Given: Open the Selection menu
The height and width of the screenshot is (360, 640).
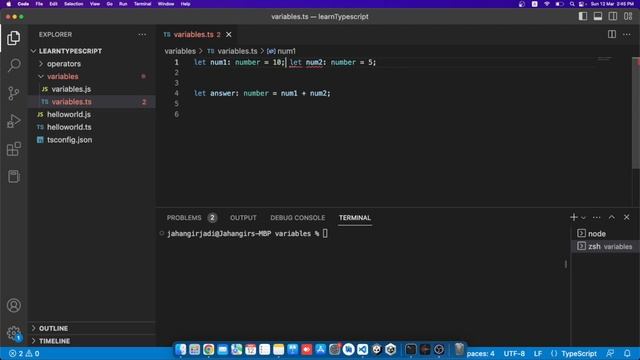Looking at the screenshot, I should [73, 4].
